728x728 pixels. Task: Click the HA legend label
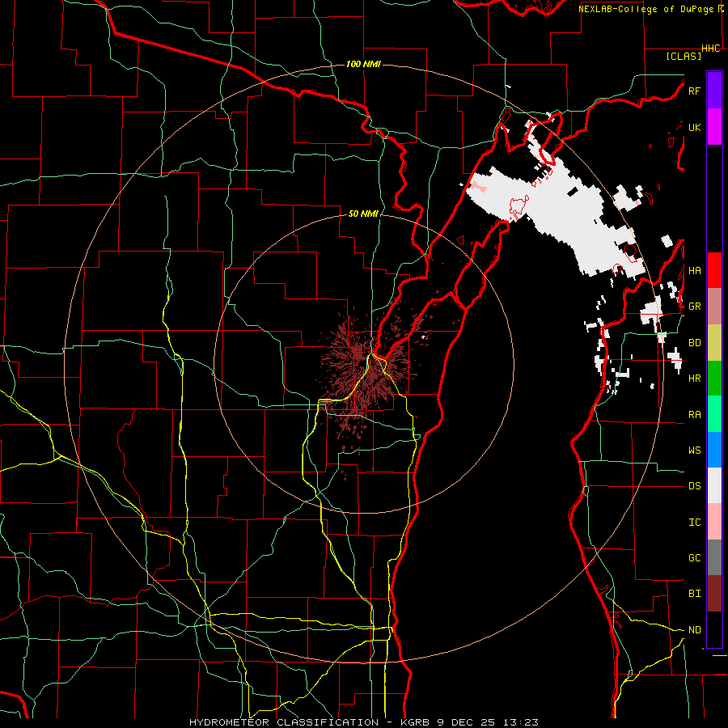(694, 271)
